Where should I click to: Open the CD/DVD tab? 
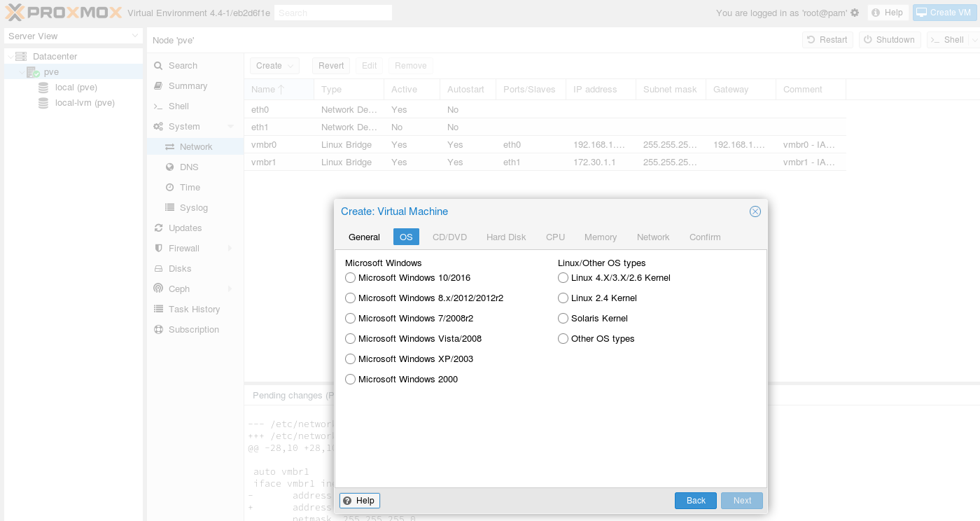pyautogui.click(x=449, y=237)
